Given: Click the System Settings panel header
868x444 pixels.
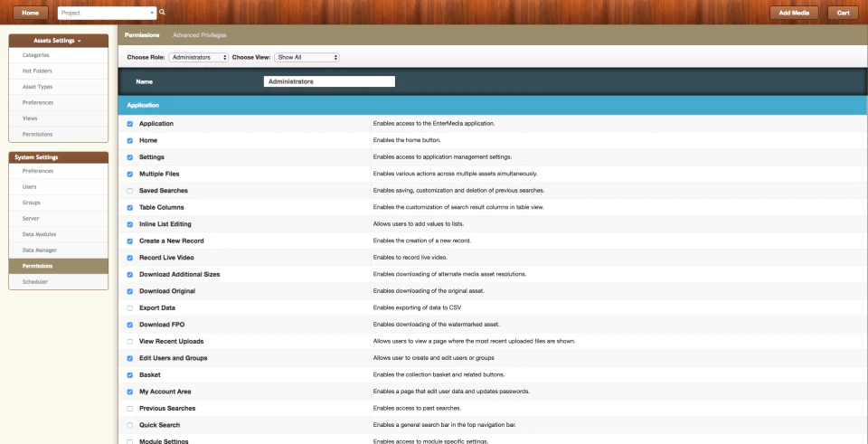Looking at the screenshot, I should pyautogui.click(x=58, y=157).
